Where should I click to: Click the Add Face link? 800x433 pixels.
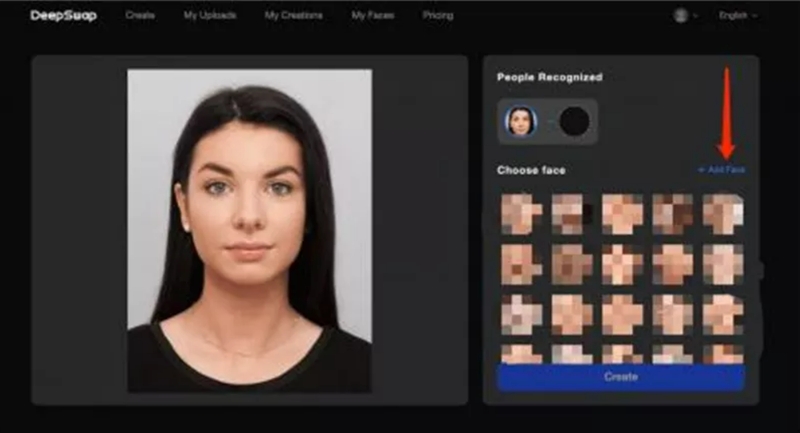click(x=721, y=169)
